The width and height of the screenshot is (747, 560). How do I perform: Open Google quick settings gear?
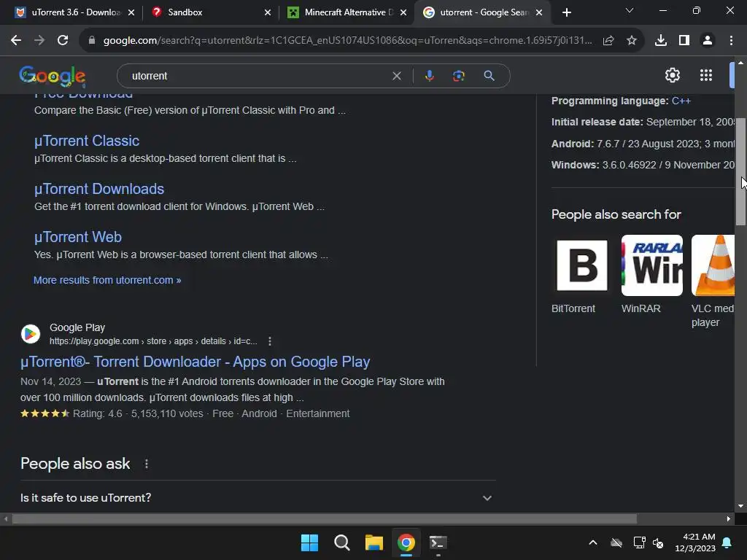coord(672,75)
